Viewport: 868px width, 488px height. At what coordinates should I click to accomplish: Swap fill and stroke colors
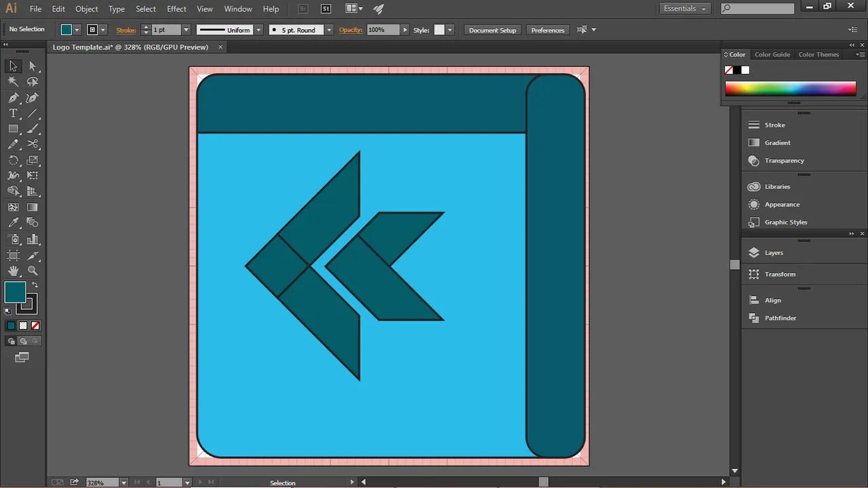[x=35, y=285]
